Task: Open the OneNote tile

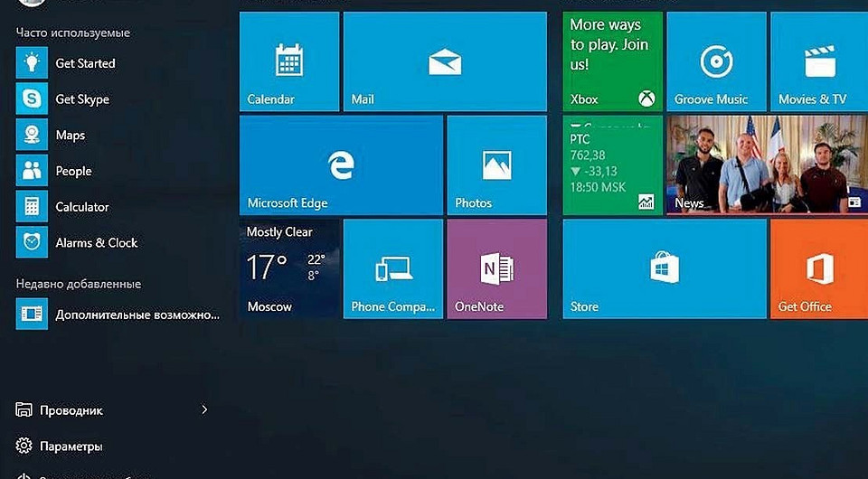Action: pyautogui.click(x=497, y=268)
